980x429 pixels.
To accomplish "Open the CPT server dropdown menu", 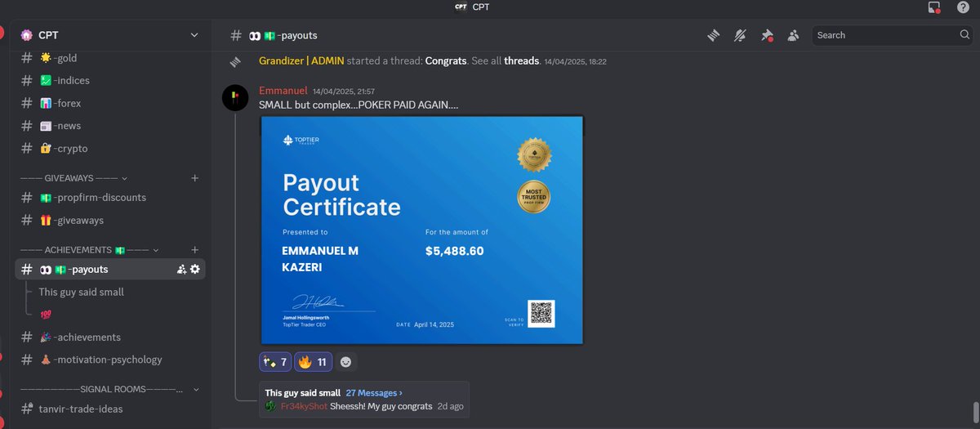I will [194, 35].
